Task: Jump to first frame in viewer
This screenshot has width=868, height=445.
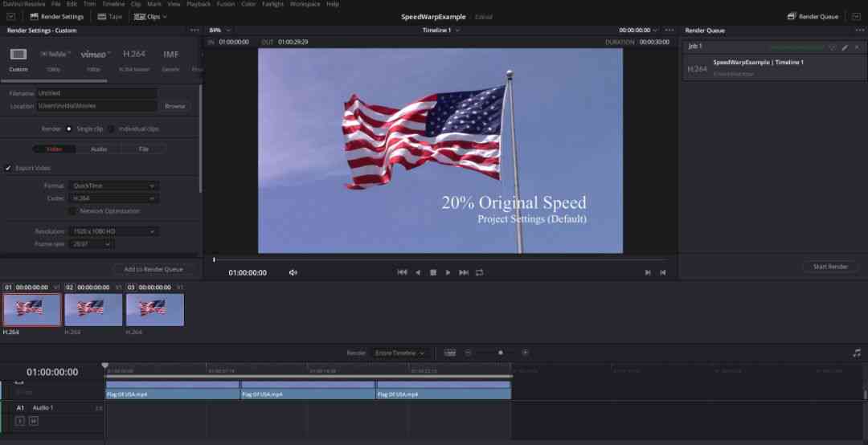Action: (x=403, y=272)
